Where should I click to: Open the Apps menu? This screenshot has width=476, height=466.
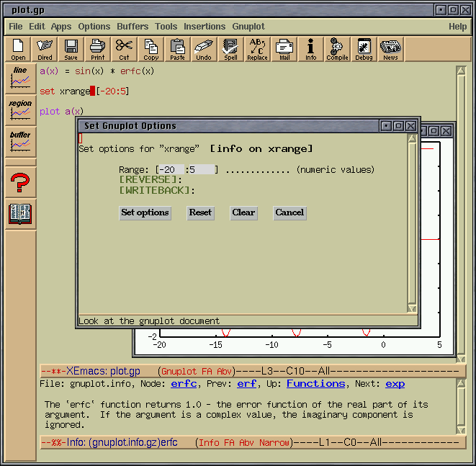(x=61, y=27)
